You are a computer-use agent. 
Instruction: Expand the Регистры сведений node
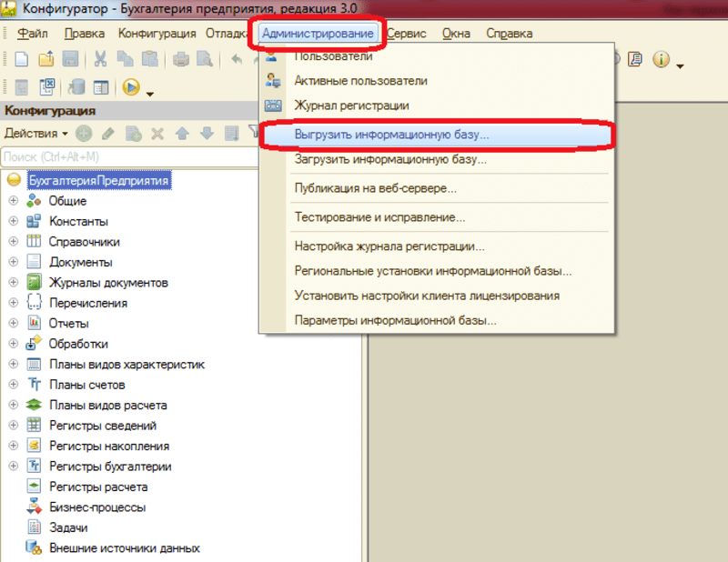click(14, 426)
